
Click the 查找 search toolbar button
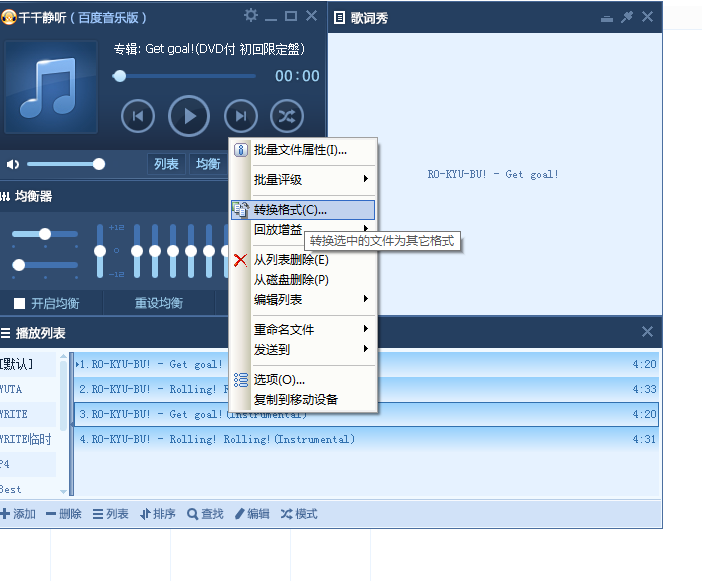coord(205,514)
